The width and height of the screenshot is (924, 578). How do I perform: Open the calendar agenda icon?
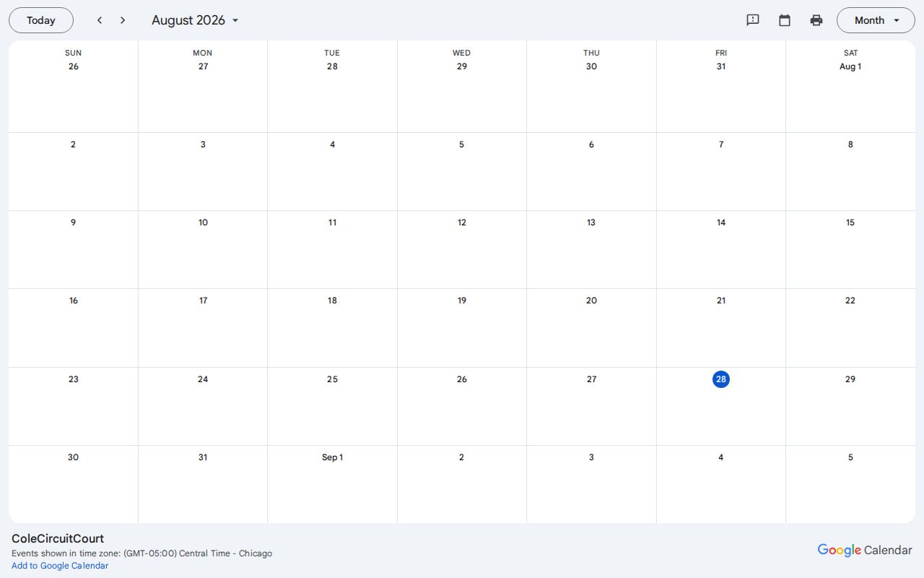[785, 20]
